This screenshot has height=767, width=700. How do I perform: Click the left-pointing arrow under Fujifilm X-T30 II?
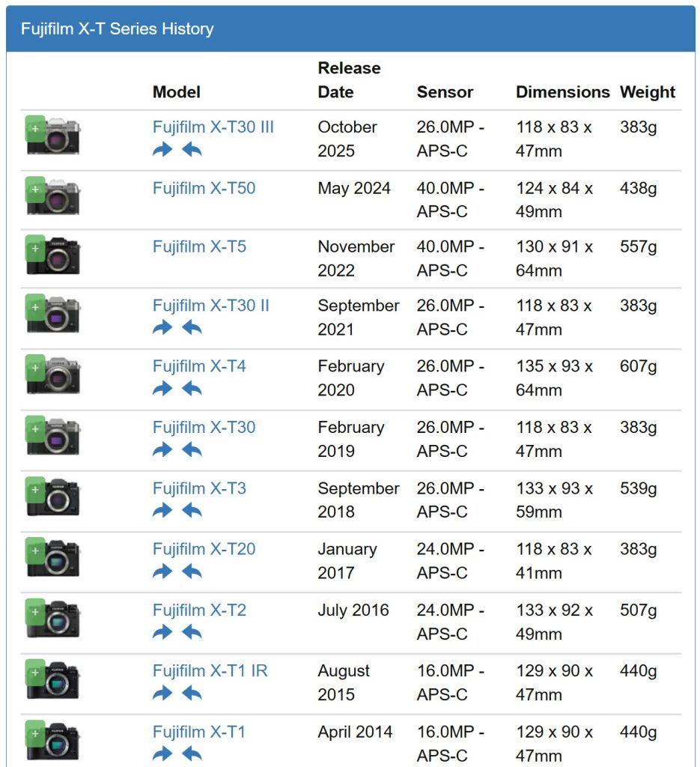[x=192, y=328]
